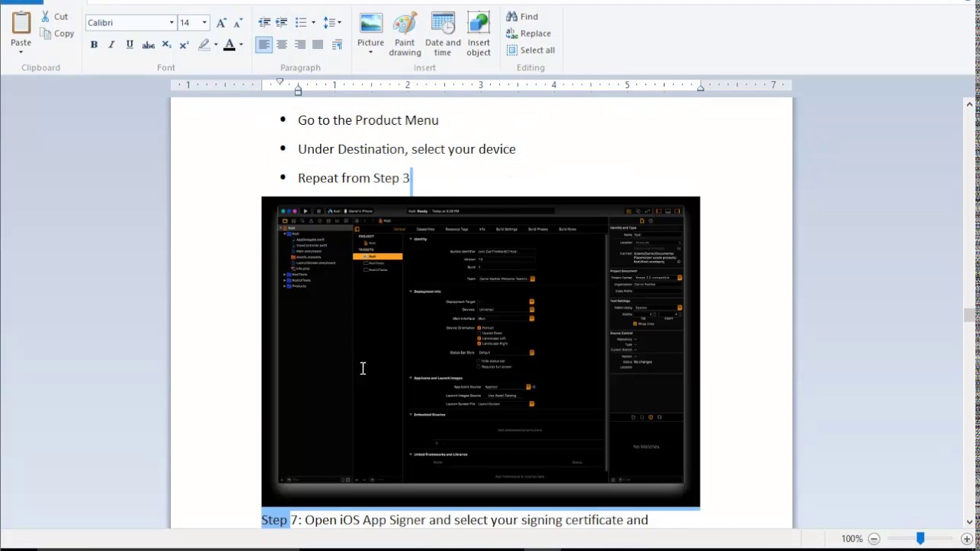Screen dimensions: 980x551
Task: Click the text 'Go to the Product Menu'
Action: 368,120
